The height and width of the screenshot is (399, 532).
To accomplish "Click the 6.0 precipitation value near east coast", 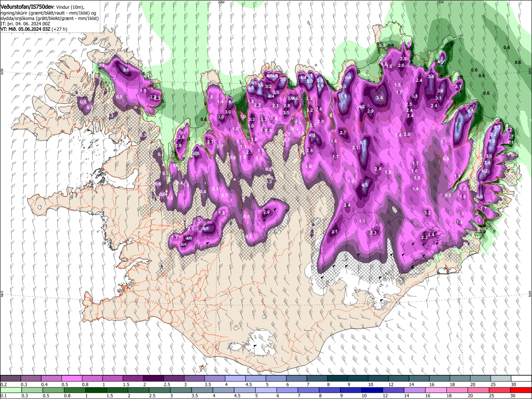I will pyautogui.click(x=492, y=141).
